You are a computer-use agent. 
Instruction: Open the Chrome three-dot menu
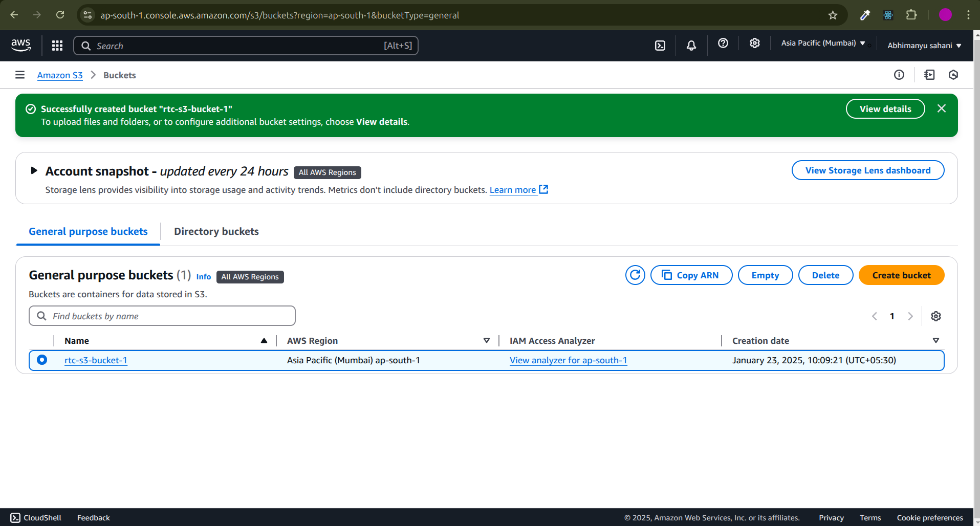tap(968, 15)
